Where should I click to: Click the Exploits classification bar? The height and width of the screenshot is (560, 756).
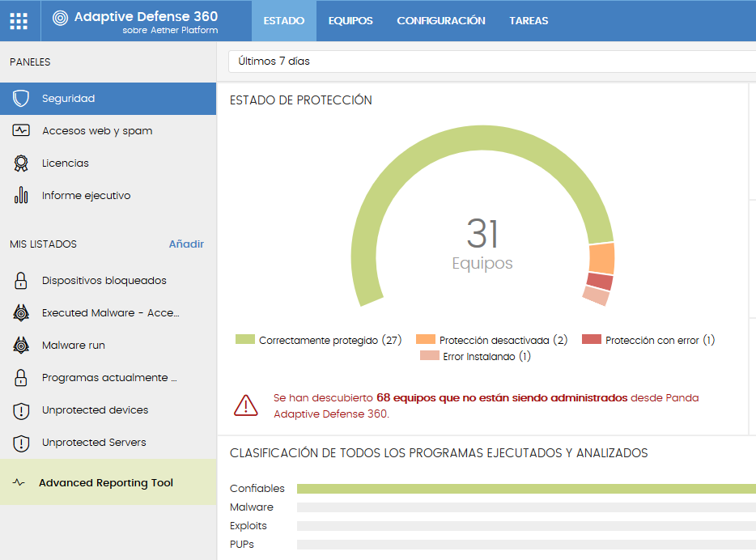point(526,526)
